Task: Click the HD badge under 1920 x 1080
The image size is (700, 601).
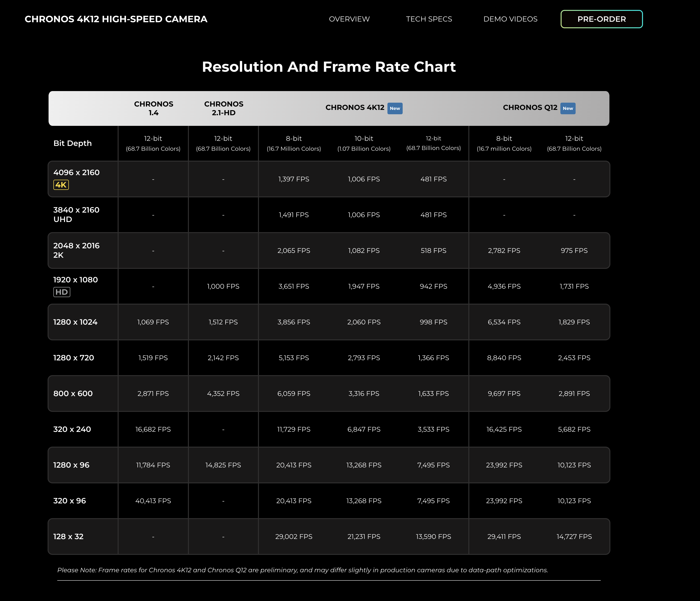Action: [62, 292]
